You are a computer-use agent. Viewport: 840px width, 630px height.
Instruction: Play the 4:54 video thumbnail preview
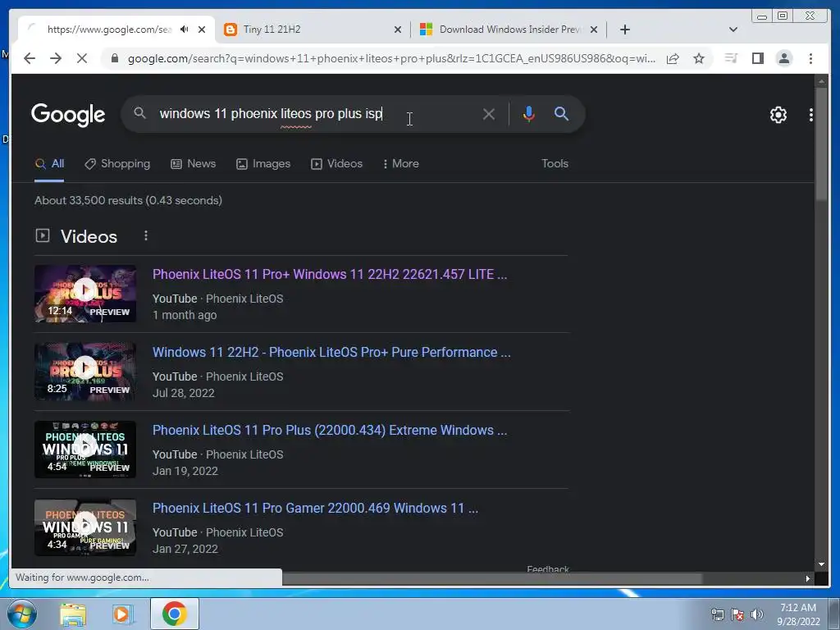pyautogui.click(x=85, y=450)
